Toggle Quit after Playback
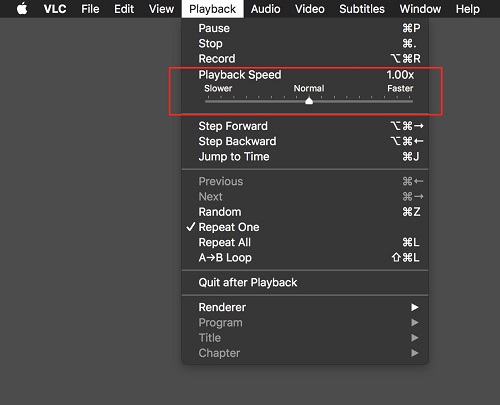 (305, 283)
